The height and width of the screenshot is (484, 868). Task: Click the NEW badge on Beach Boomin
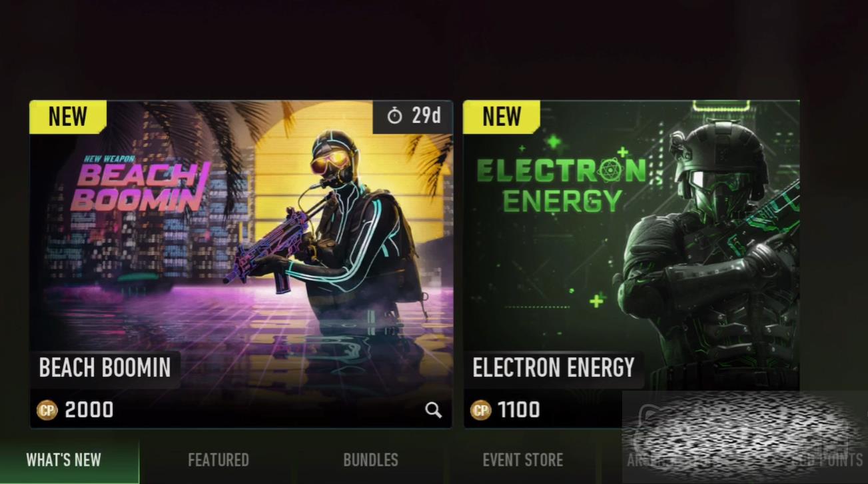pos(68,117)
